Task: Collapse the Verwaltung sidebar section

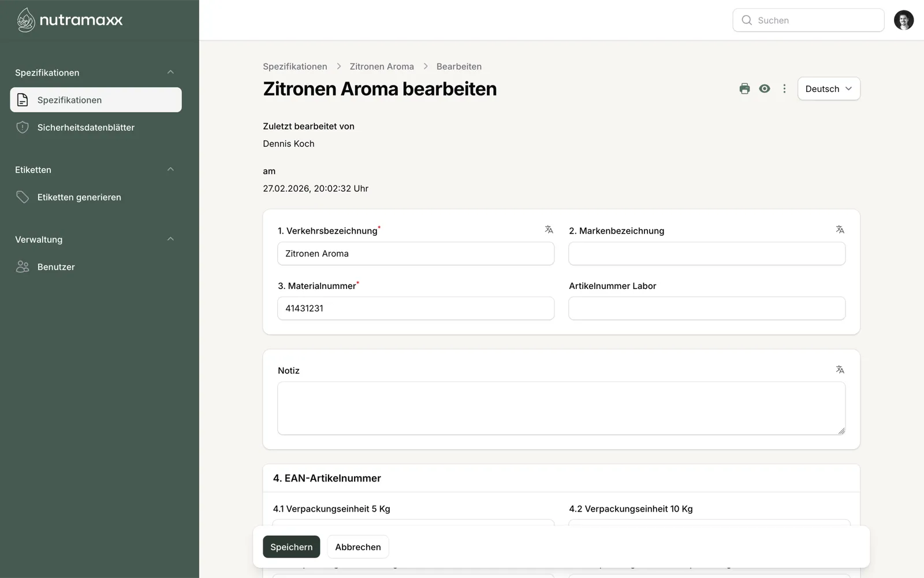Action: point(170,239)
